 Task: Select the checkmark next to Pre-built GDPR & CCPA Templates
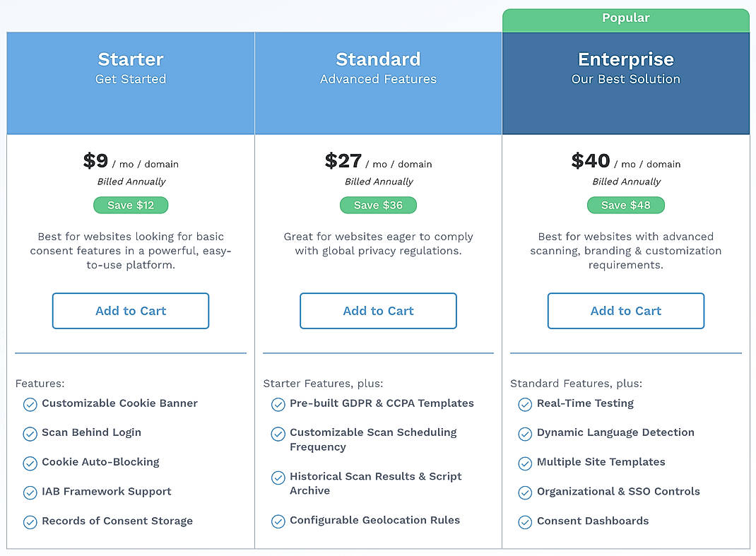point(278,404)
